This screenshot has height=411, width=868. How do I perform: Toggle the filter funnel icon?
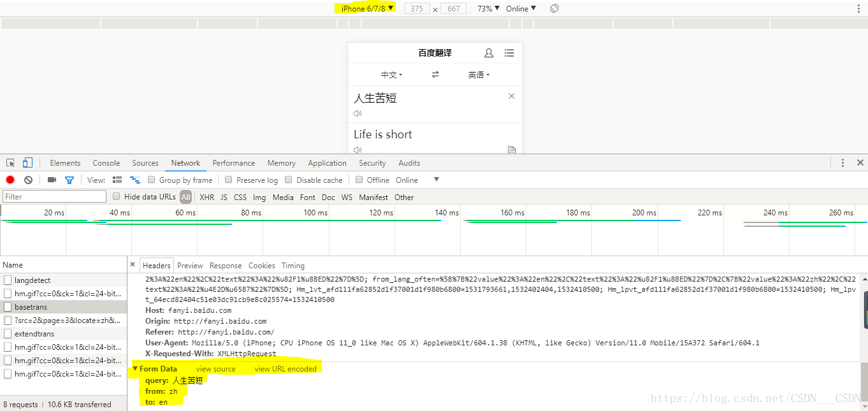69,180
